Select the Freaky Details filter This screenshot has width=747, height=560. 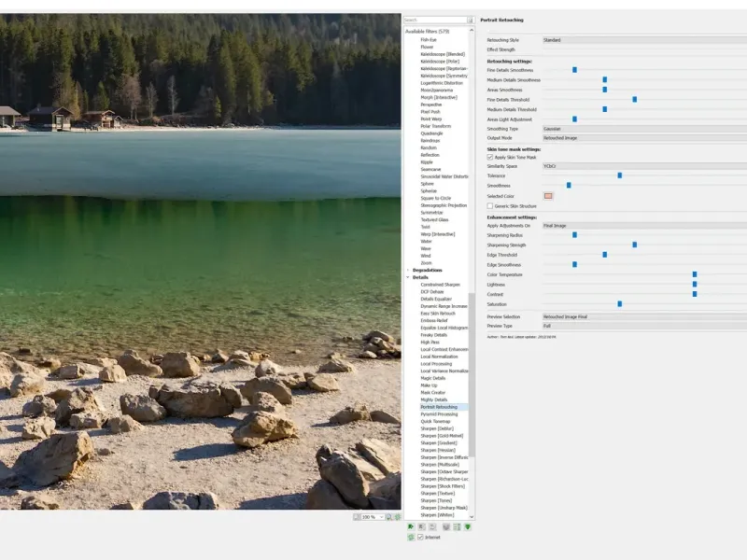(x=433, y=335)
